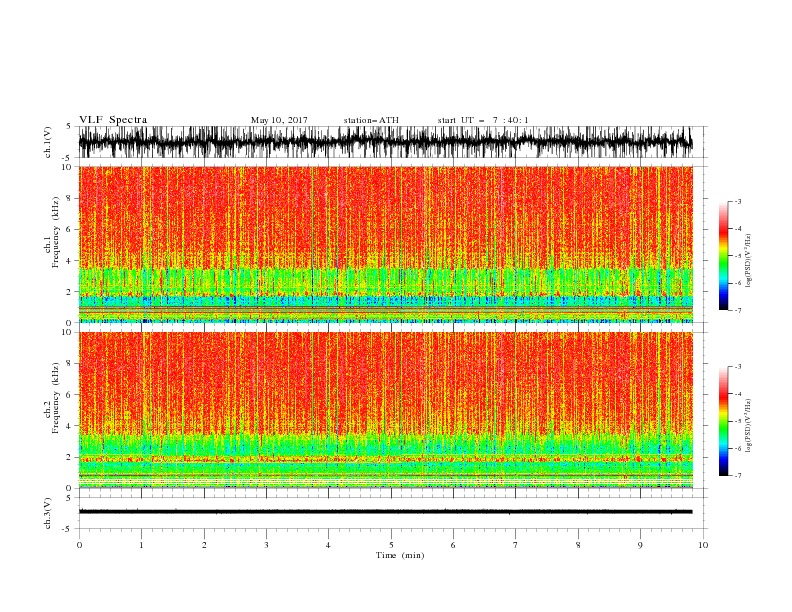
Task: Click the ch.1 voltage waveform trace
Action: point(385,142)
